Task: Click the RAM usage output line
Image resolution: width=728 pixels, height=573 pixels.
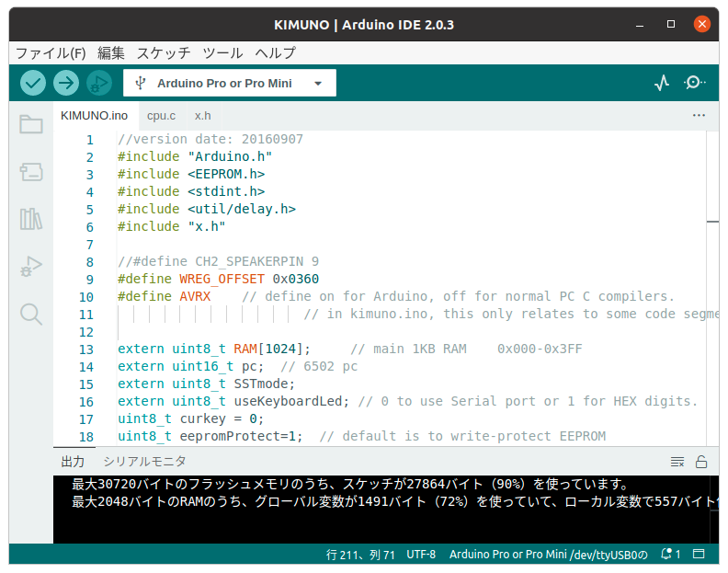Action: pyautogui.click(x=394, y=501)
